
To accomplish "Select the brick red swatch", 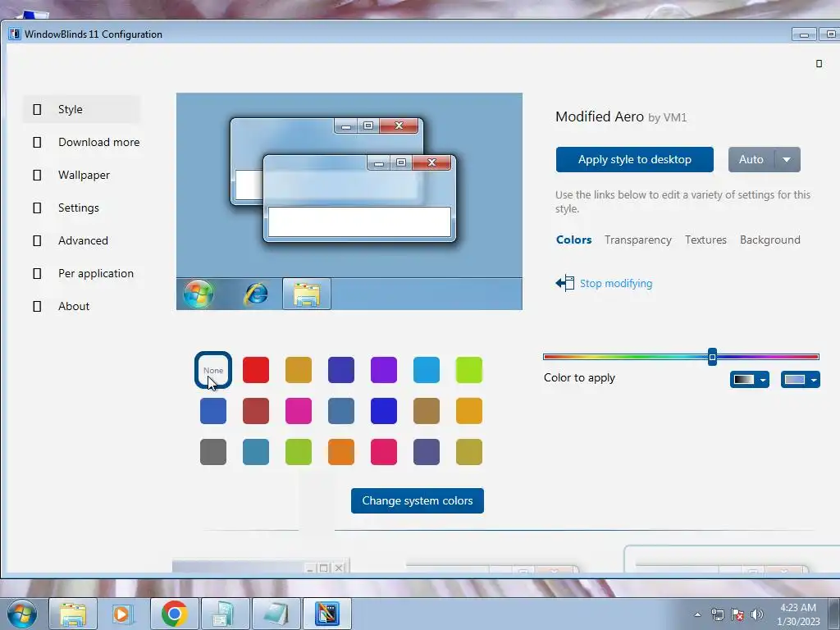I will click(x=256, y=411).
